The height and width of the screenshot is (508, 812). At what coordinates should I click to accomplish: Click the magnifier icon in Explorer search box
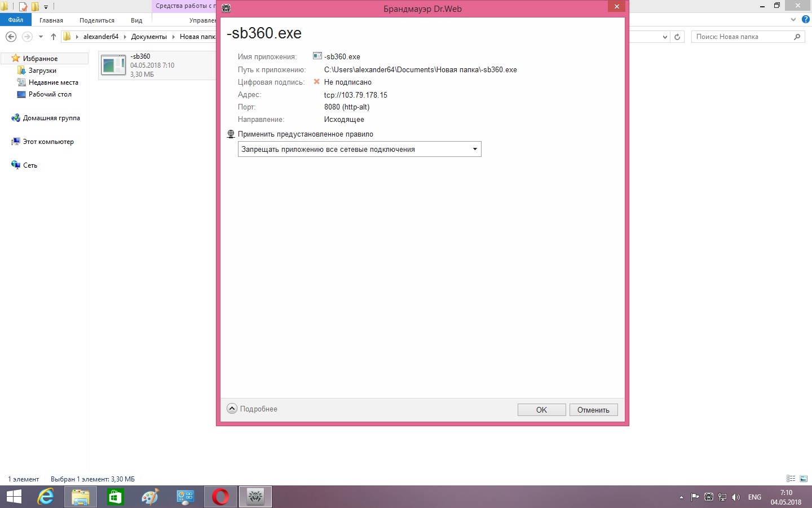(797, 37)
